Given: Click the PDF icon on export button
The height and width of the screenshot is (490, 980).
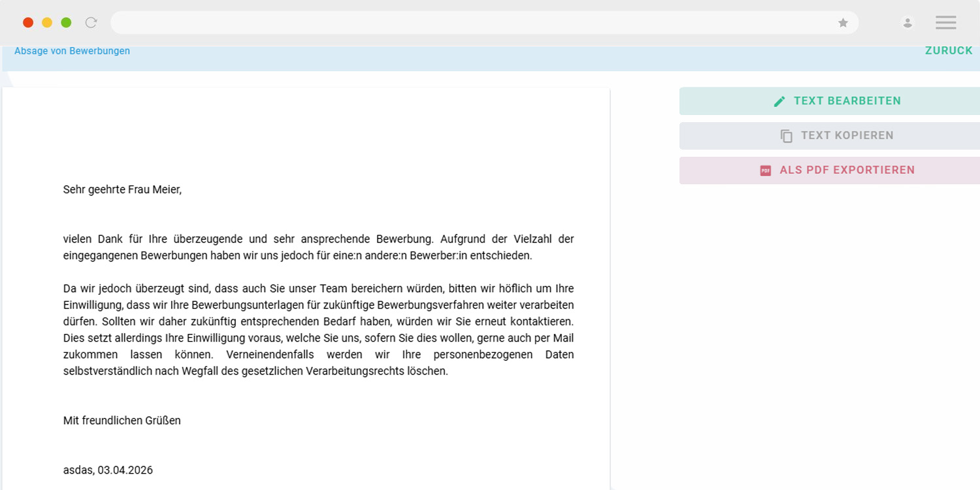Looking at the screenshot, I should point(766,171).
